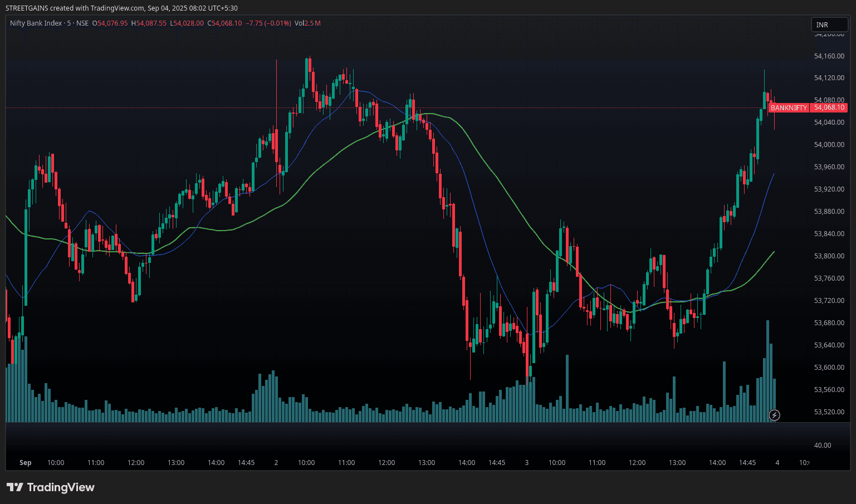Click the Vol 2.5 M indicator text

307,23
